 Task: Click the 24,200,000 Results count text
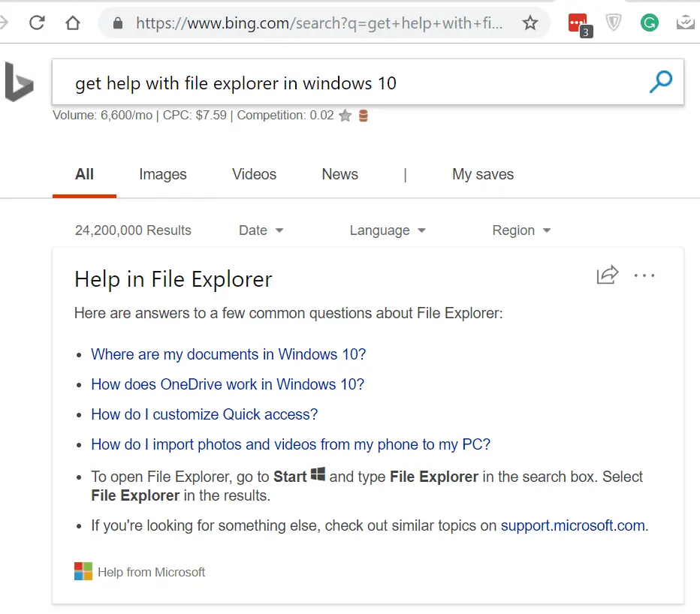pyautogui.click(x=133, y=230)
